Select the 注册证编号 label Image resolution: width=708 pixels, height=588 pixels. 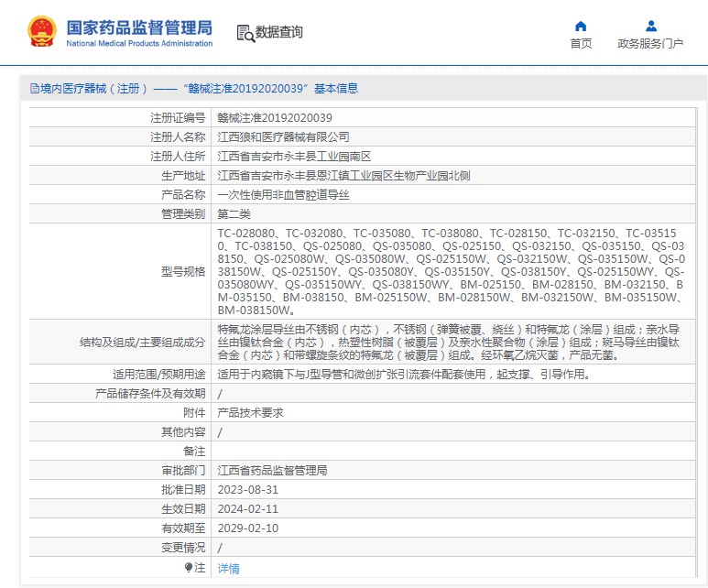(178, 118)
